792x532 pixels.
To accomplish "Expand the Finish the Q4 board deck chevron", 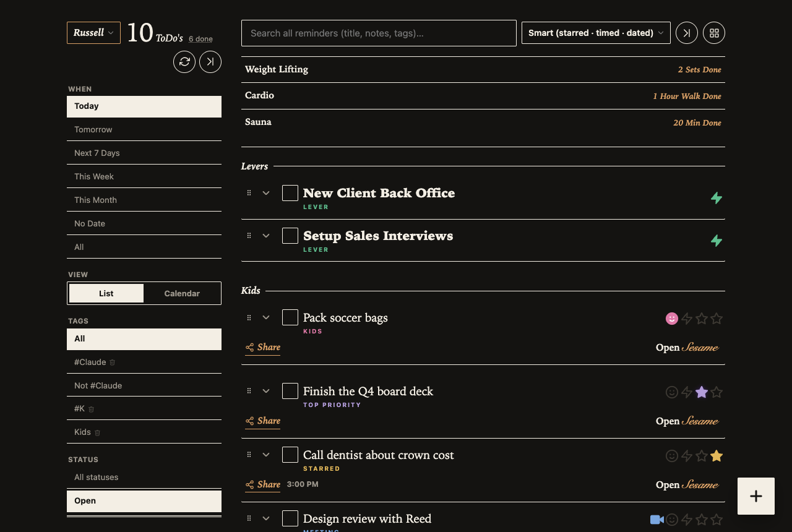I will click(x=266, y=391).
